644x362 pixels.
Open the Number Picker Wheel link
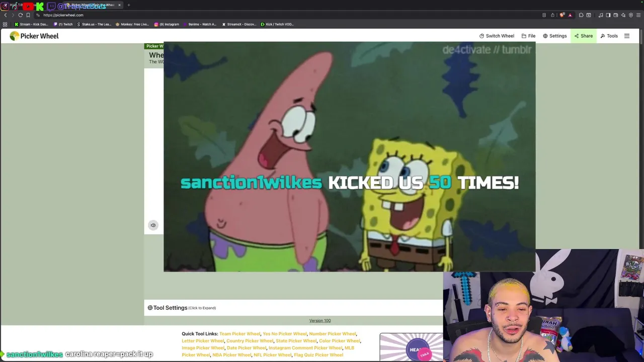(x=332, y=334)
